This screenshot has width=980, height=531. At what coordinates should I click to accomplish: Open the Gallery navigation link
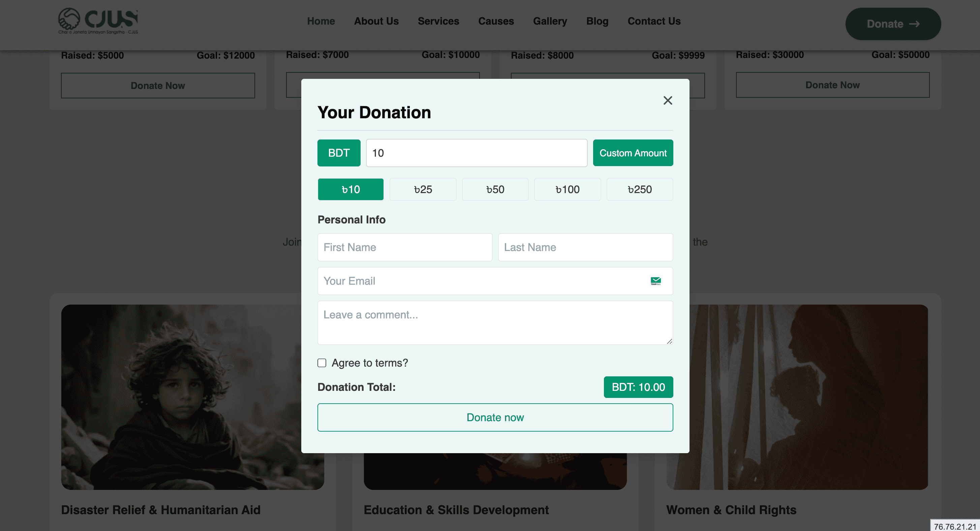(x=550, y=21)
